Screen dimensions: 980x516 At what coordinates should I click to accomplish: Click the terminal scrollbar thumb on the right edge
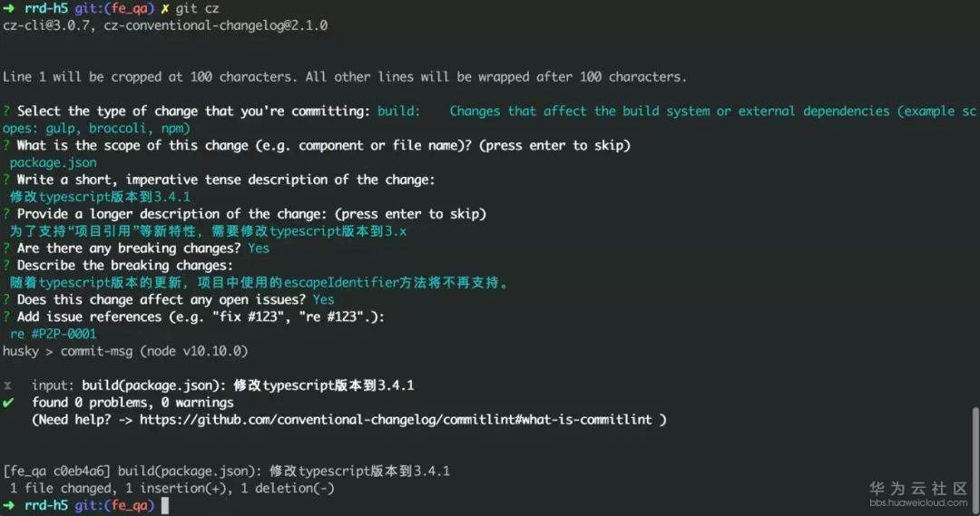[x=975, y=458]
